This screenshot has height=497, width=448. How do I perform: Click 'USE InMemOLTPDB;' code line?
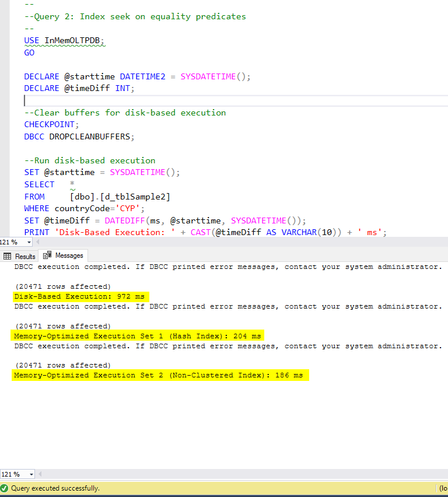point(64,41)
